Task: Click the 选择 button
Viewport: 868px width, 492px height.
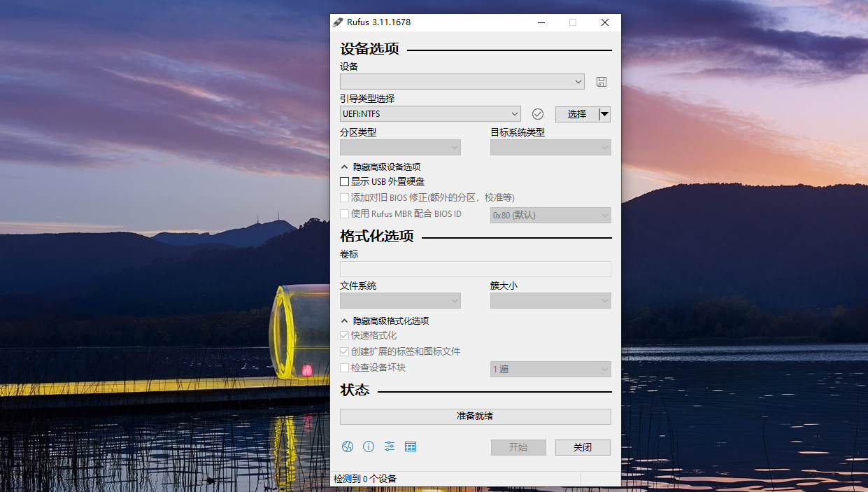Action: pyautogui.click(x=577, y=114)
